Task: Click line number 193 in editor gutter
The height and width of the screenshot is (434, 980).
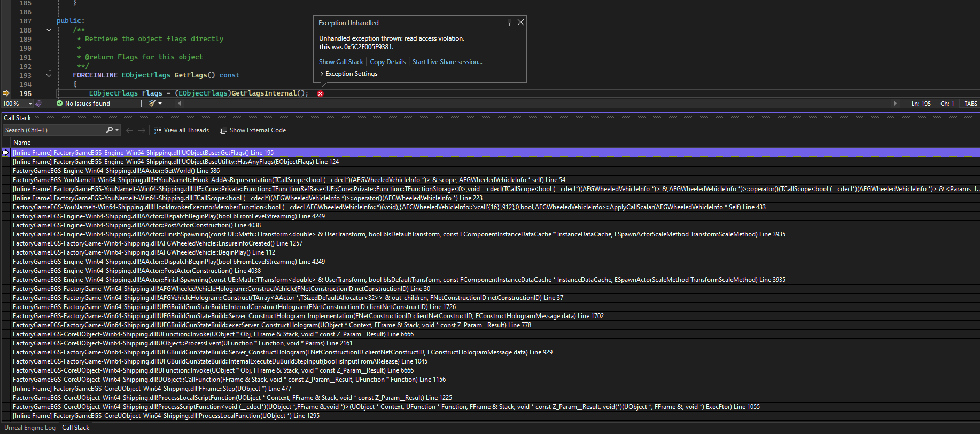Action: (25, 75)
